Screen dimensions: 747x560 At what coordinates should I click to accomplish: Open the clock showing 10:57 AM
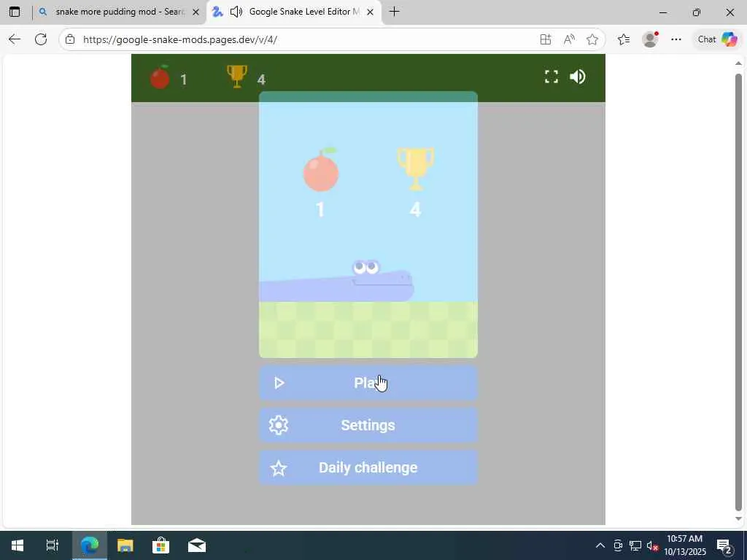(x=685, y=545)
